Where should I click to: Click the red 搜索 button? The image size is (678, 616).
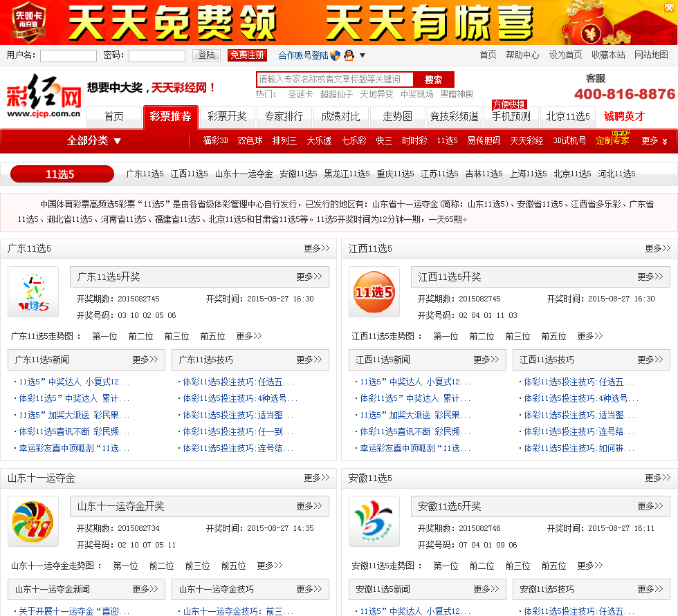433,80
